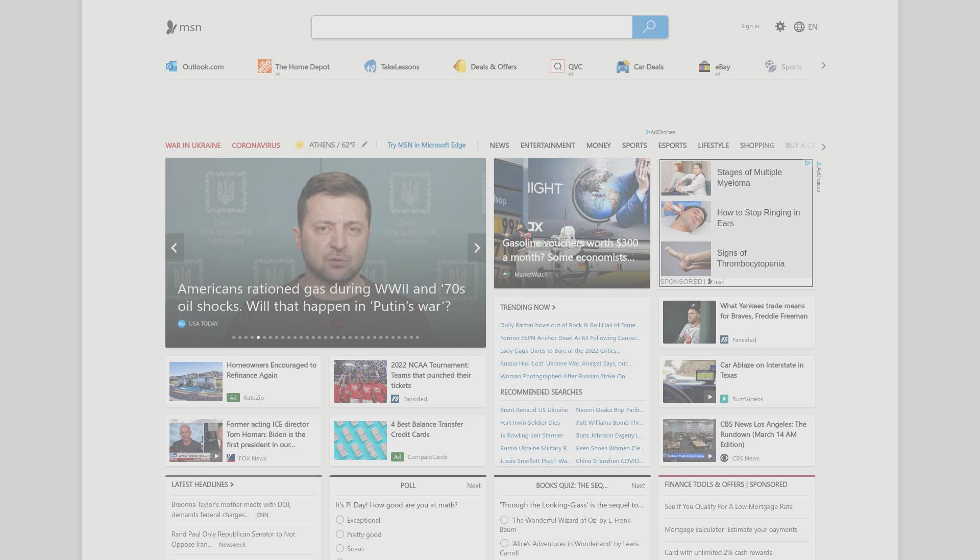Click next slide arrow on carousel

pyautogui.click(x=477, y=248)
